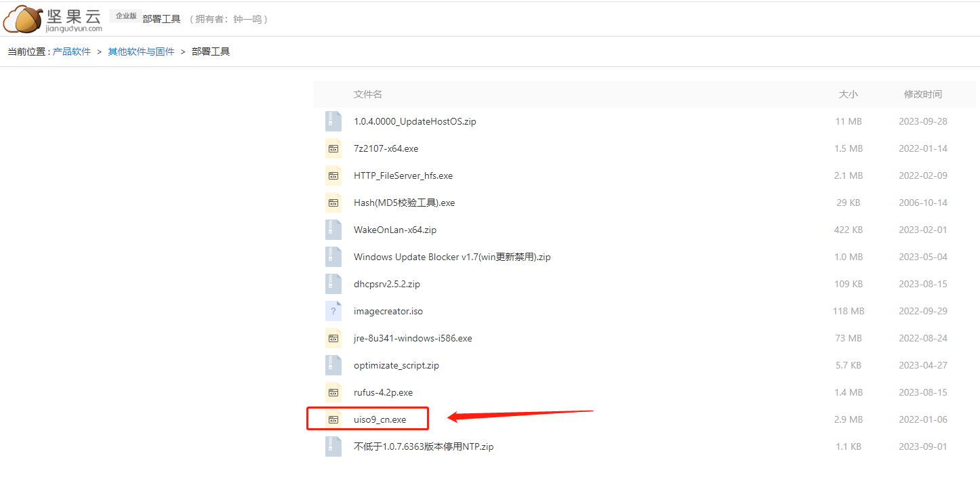Open imagecreator.iso file name

tap(388, 311)
